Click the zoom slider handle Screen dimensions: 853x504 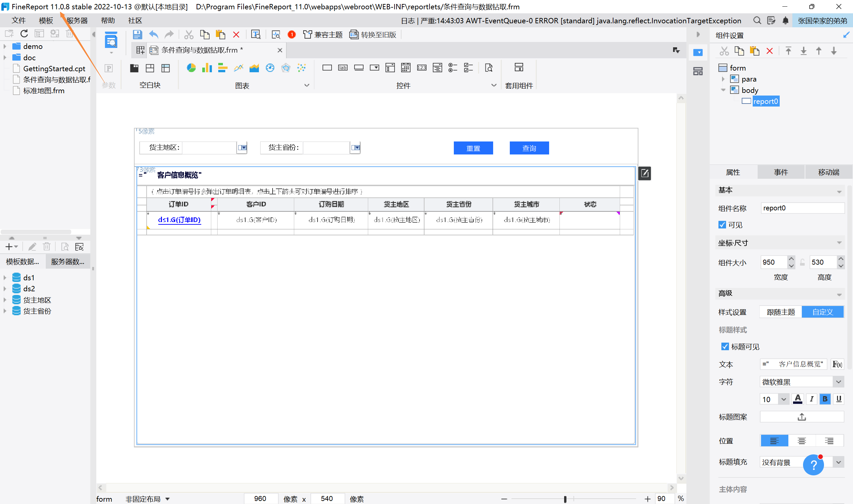(565, 499)
